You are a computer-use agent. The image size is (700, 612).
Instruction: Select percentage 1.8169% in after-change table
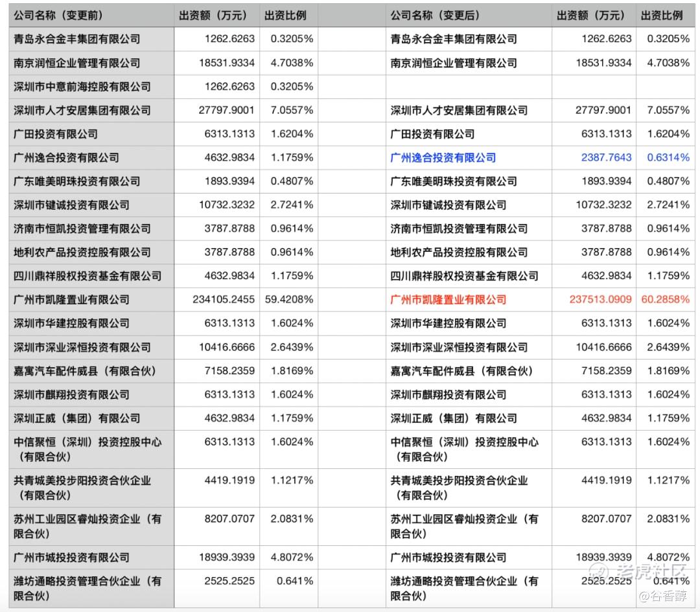click(668, 370)
